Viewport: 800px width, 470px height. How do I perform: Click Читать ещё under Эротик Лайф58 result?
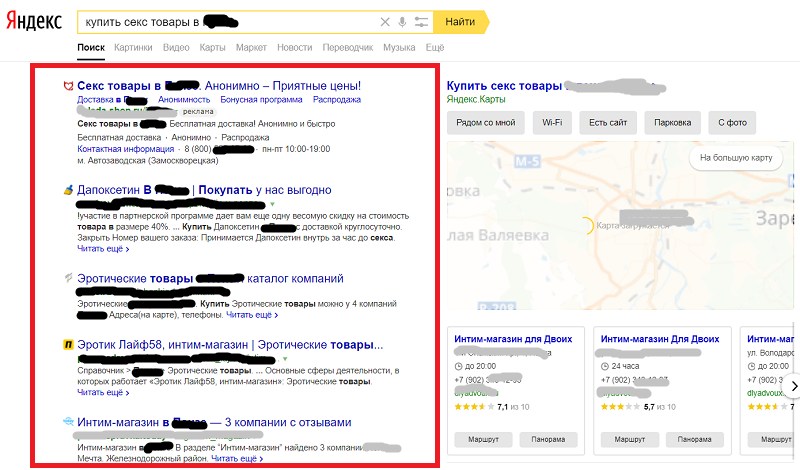coord(103,392)
